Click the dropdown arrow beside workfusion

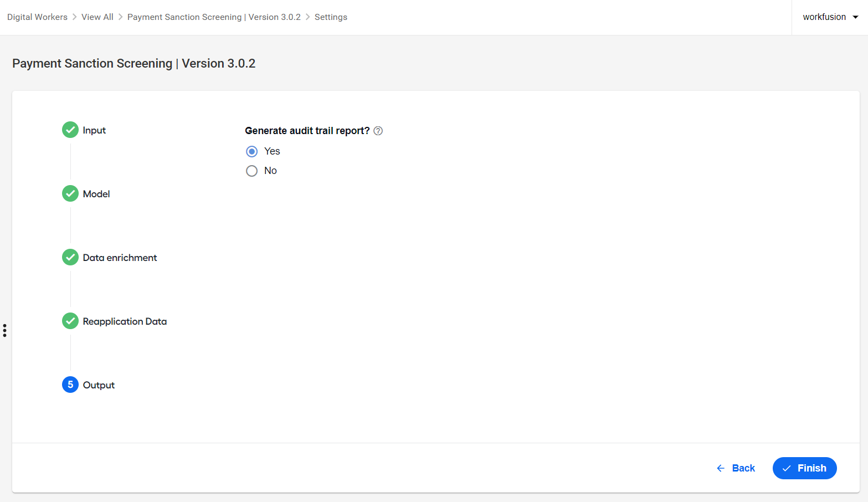tap(855, 17)
